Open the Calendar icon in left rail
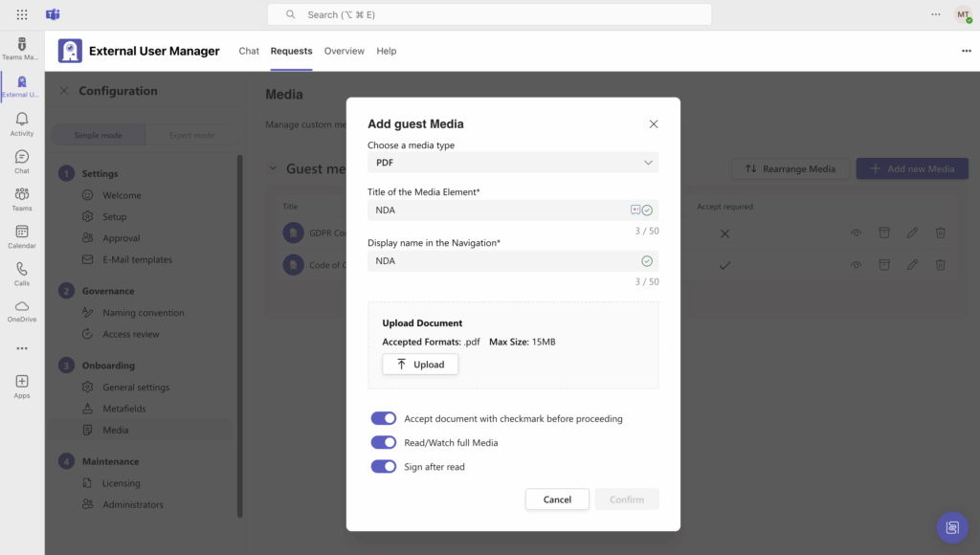This screenshot has height=555, width=980. (22, 235)
